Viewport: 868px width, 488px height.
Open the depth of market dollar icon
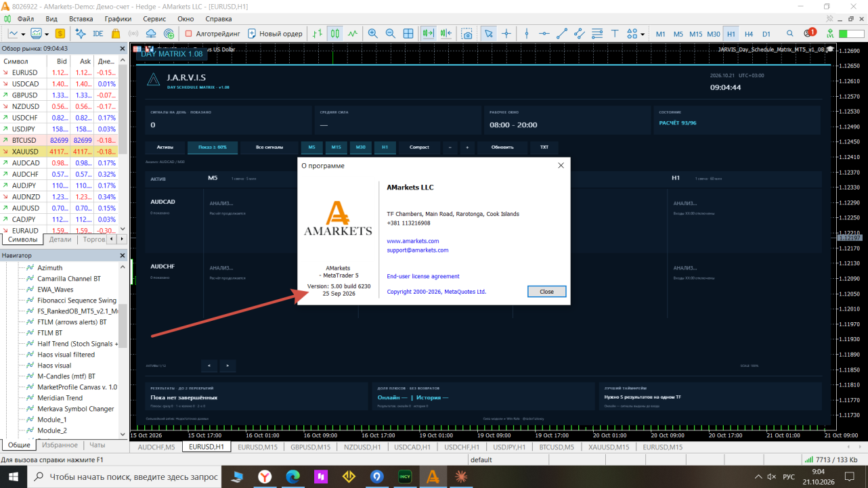coord(60,33)
